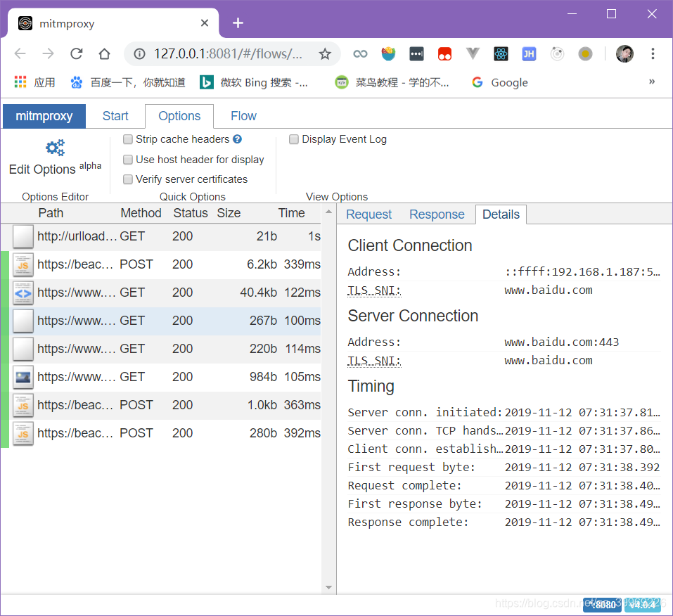Click the mitmproxy brand link
This screenshot has width=673, height=616.
pyautogui.click(x=44, y=116)
